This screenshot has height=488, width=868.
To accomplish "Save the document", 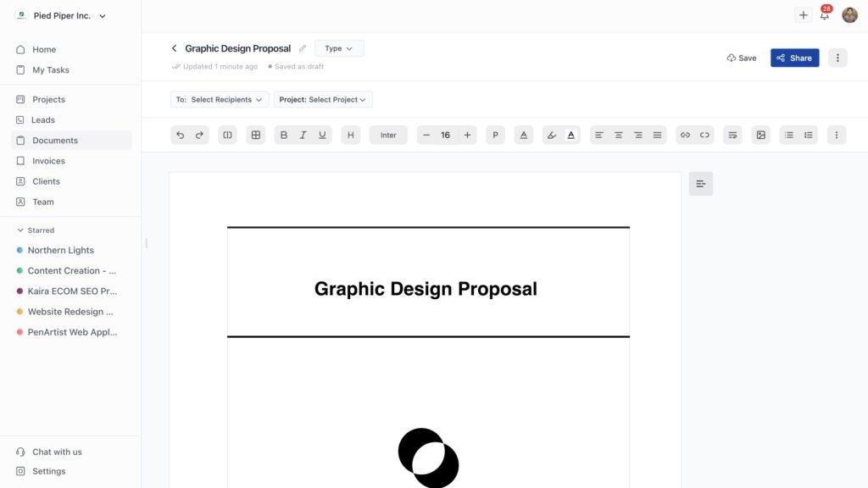I will [x=742, y=58].
